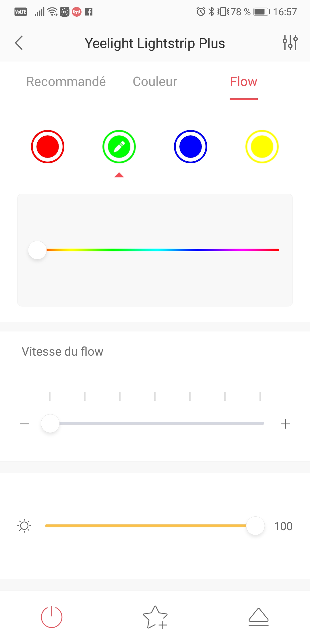Select the Flow tab
Screen dimensions: 310x644
[x=244, y=82]
